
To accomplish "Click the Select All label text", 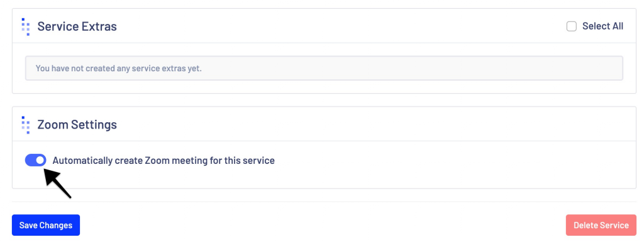I will 602,26.
